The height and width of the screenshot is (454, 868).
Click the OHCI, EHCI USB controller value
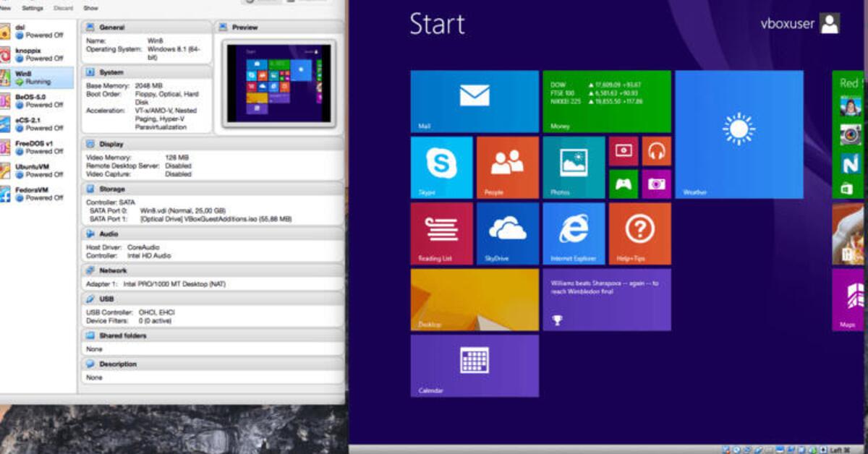tap(157, 312)
